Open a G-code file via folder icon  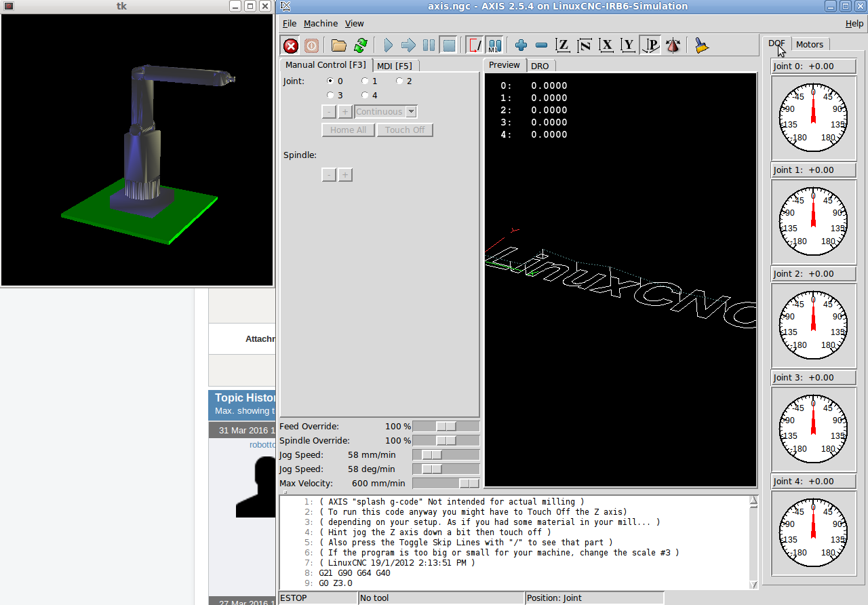[339, 45]
